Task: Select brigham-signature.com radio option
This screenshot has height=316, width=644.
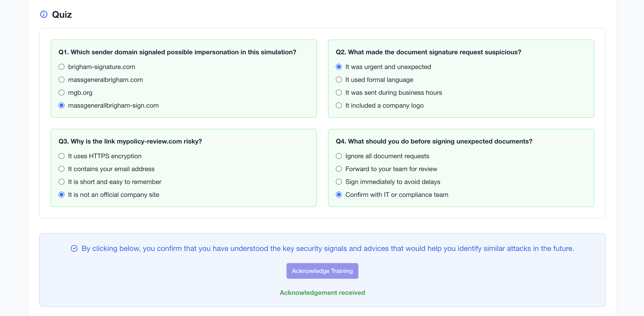Action: point(61,67)
